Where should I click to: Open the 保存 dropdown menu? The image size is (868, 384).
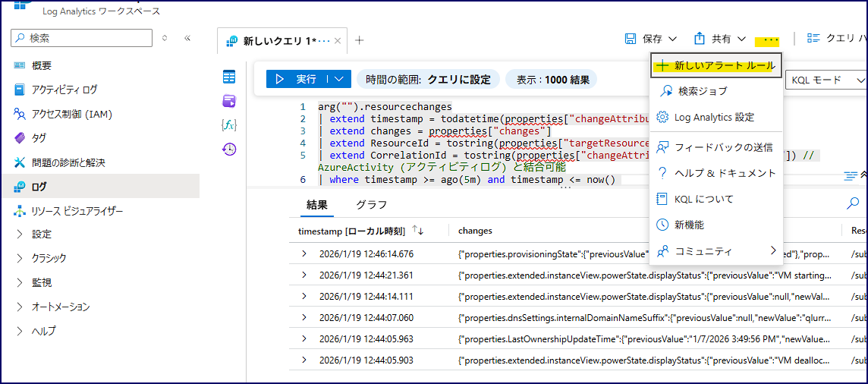point(651,39)
